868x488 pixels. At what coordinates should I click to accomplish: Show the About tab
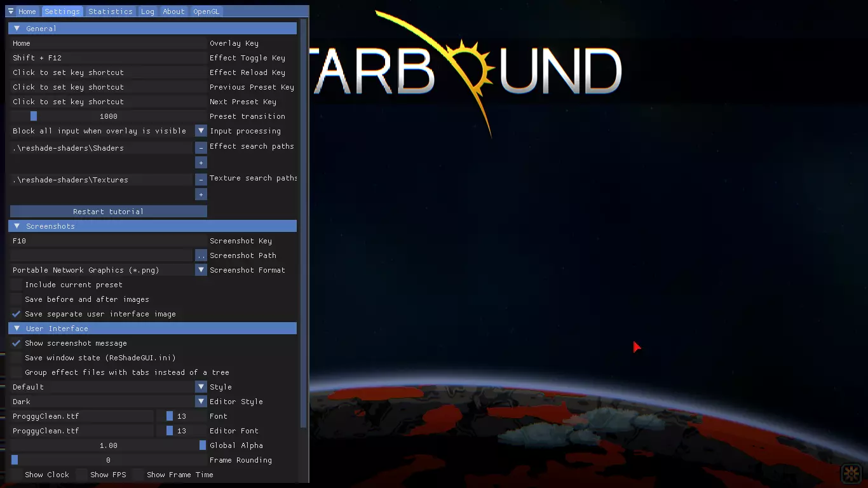click(x=173, y=11)
